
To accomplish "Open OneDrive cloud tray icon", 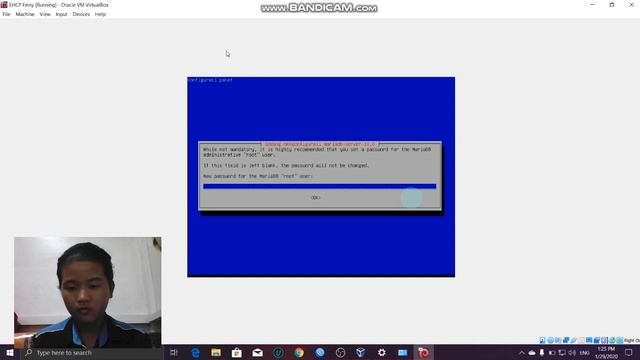I will click(532, 353).
